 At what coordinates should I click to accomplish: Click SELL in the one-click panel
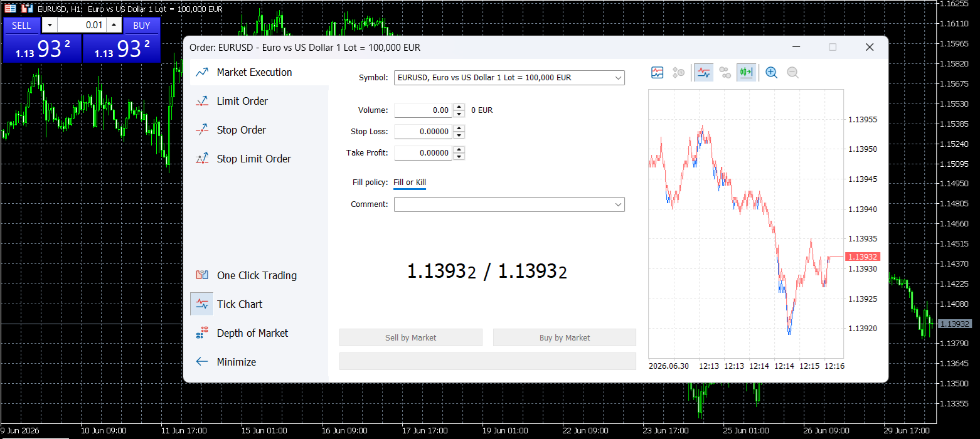[21, 25]
